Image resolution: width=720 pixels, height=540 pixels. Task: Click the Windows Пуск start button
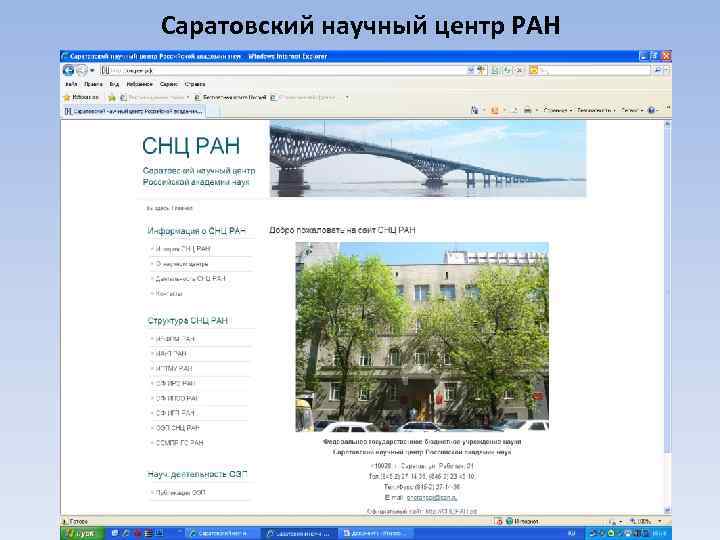80,533
